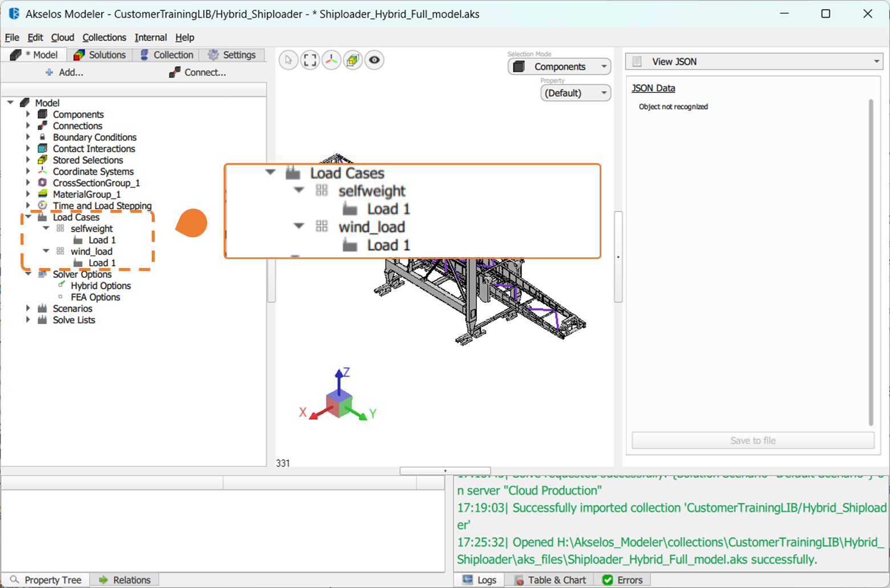Switch to the Solutions tab

(100, 55)
